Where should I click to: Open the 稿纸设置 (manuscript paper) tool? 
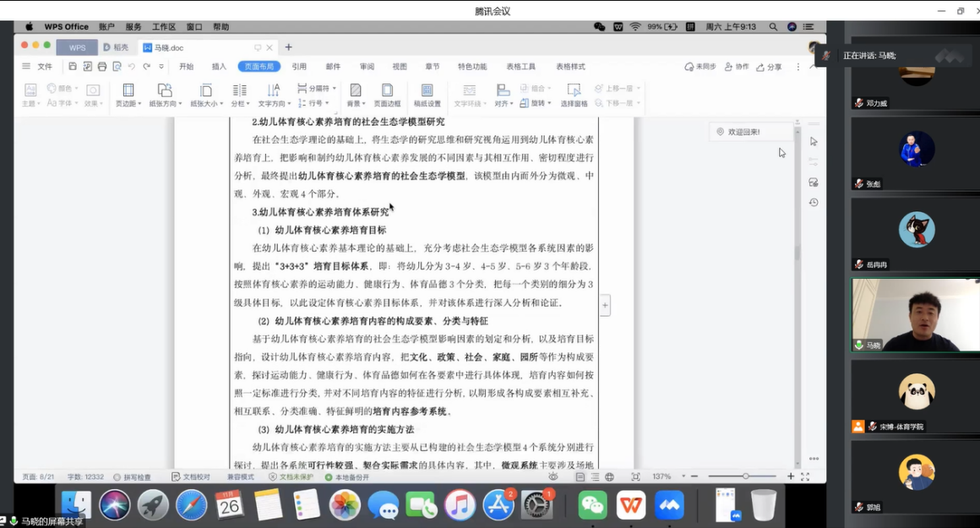[427, 90]
